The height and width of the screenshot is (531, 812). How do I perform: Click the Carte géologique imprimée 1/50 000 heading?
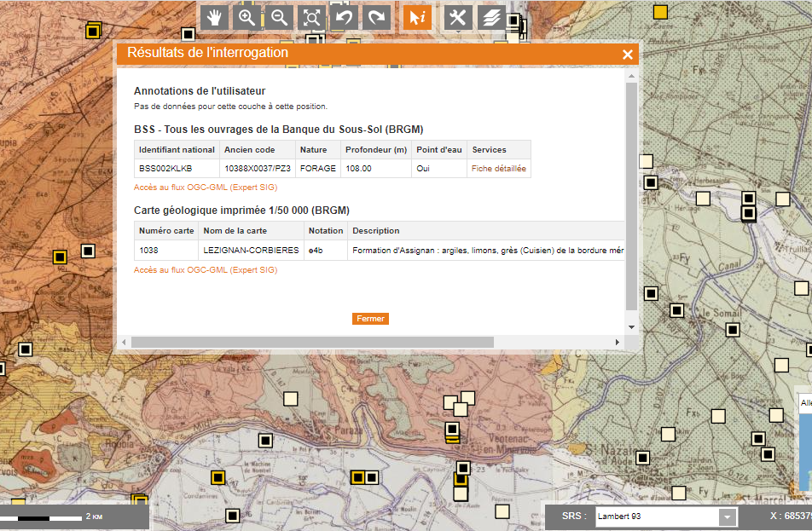[x=242, y=211]
